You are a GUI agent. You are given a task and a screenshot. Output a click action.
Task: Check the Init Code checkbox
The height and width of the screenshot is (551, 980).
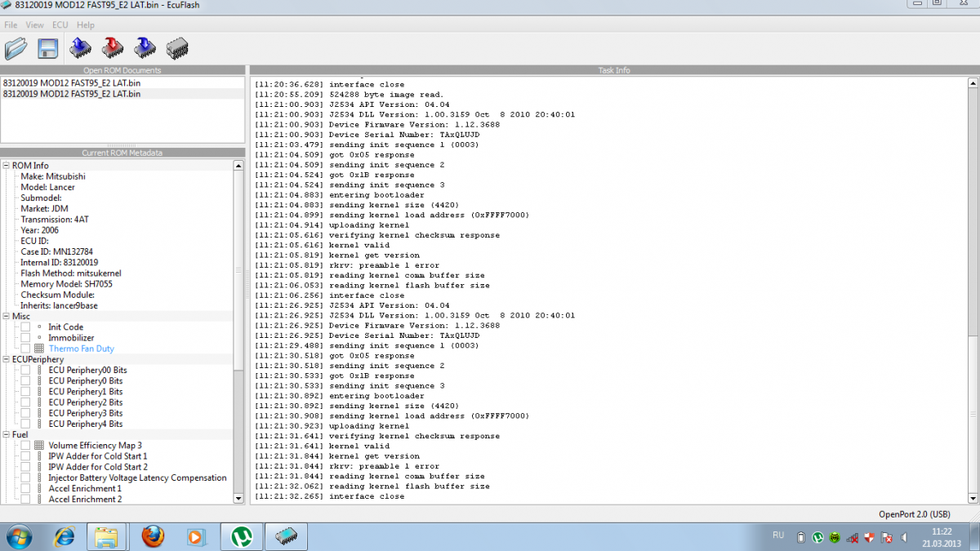coord(25,327)
